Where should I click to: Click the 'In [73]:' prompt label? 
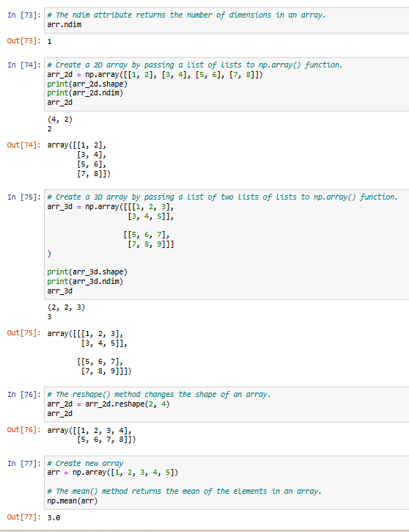pyautogui.click(x=24, y=15)
